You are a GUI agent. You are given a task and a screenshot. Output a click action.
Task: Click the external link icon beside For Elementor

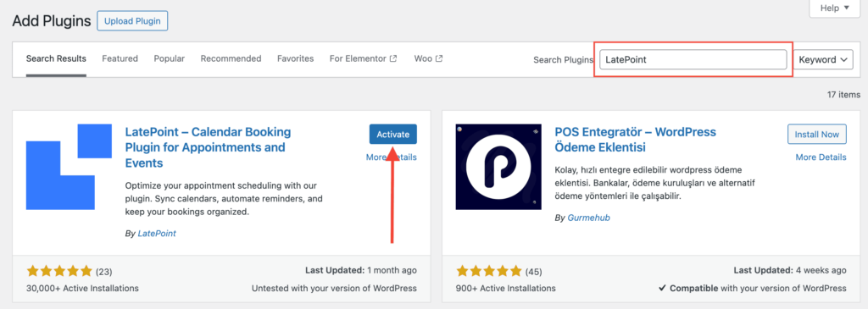pos(393,58)
